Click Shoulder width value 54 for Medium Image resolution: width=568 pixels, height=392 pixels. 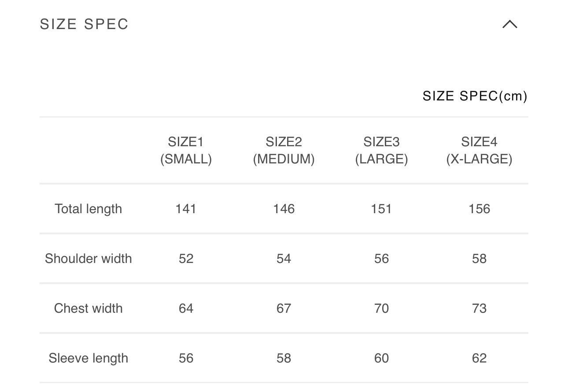284,259
